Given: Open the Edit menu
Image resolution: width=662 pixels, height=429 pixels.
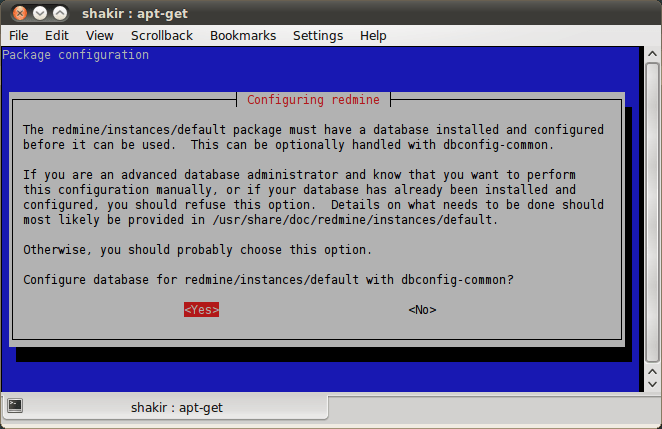Looking at the screenshot, I should (x=57, y=35).
